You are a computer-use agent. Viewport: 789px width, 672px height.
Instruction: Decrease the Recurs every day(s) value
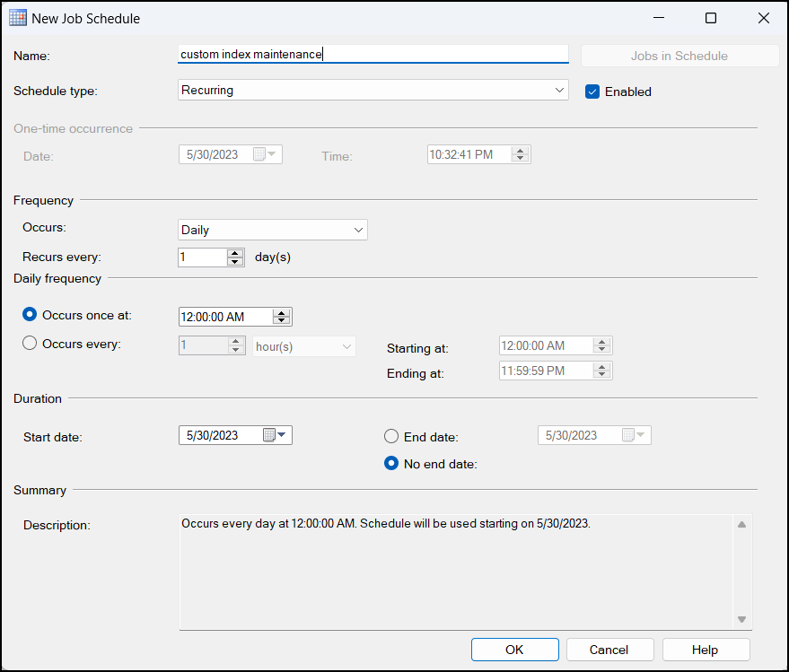tap(235, 261)
